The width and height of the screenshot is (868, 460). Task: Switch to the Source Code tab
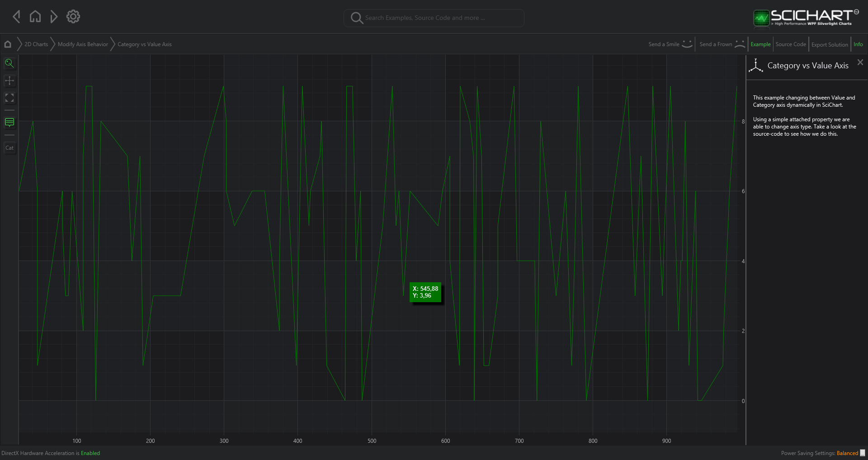click(791, 44)
